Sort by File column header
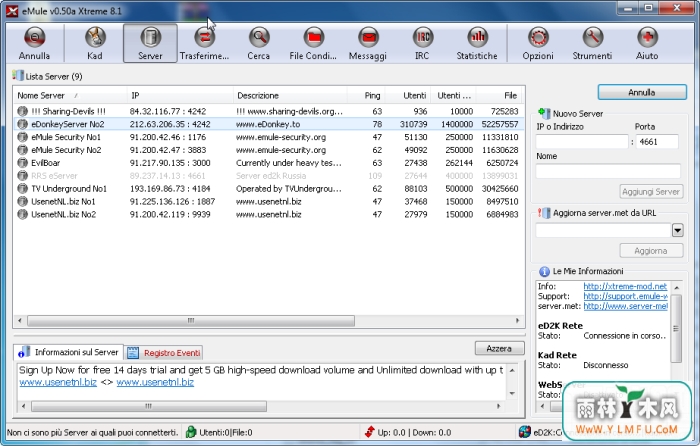700x446 pixels. tap(500, 96)
